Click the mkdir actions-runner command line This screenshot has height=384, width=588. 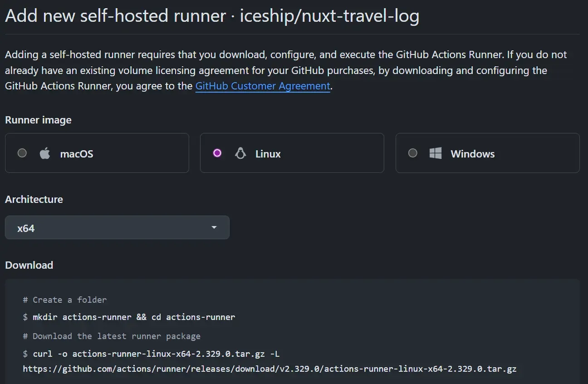128,317
